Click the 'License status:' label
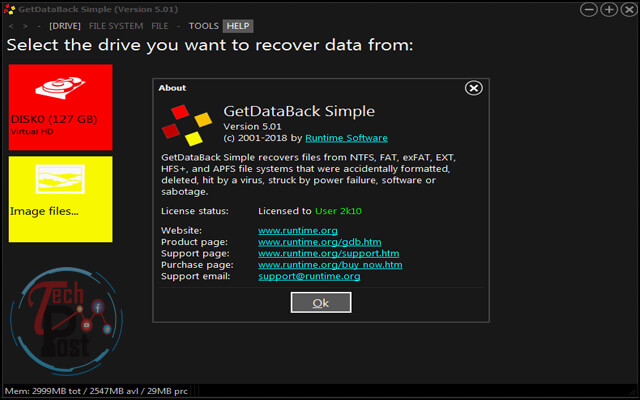640x400 pixels. coord(195,211)
